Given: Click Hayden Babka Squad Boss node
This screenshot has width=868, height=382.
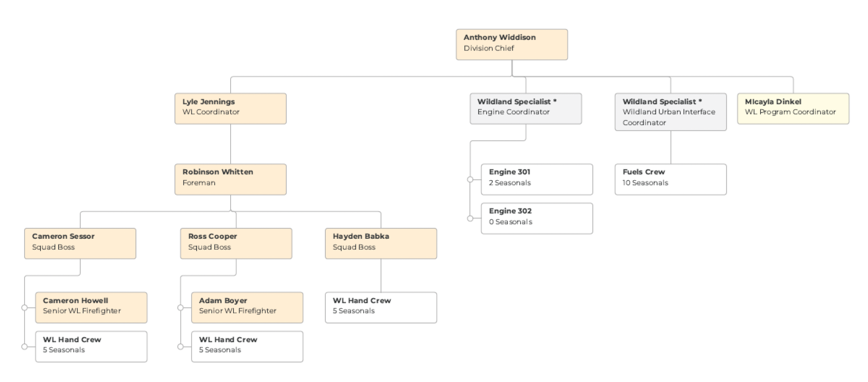Looking at the screenshot, I should pyautogui.click(x=381, y=244).
